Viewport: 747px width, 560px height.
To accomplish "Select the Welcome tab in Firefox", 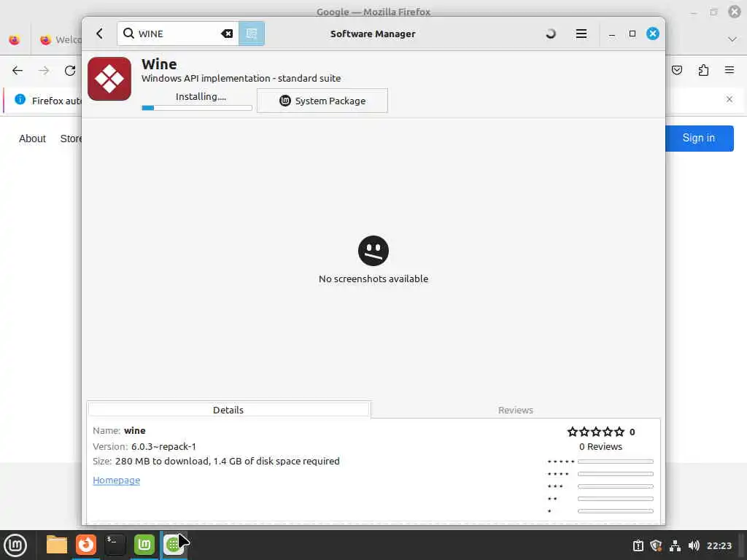I will (57, 39).
